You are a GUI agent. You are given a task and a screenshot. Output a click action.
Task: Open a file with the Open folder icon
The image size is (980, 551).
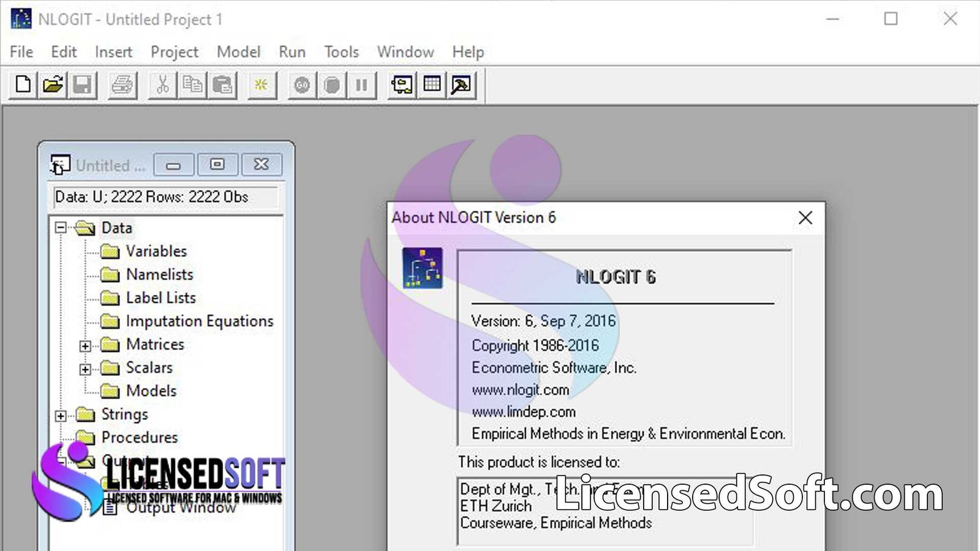pyautogui.click(x=54, y=85)
